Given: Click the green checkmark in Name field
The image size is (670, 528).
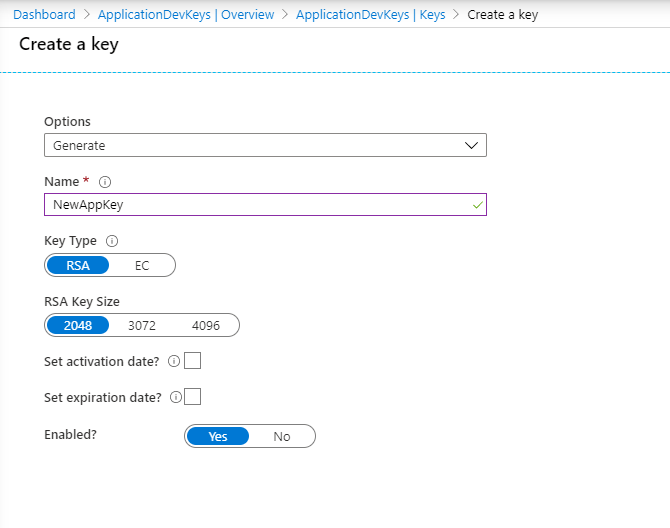Looking at the screenshot, I should [477, 205].
